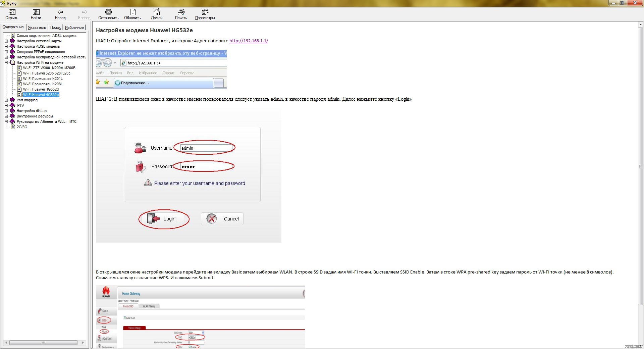This screenshot has width=644, height=349.
Task: Click scroll left arrow of tree pane
Action: (x=6, y=343)
